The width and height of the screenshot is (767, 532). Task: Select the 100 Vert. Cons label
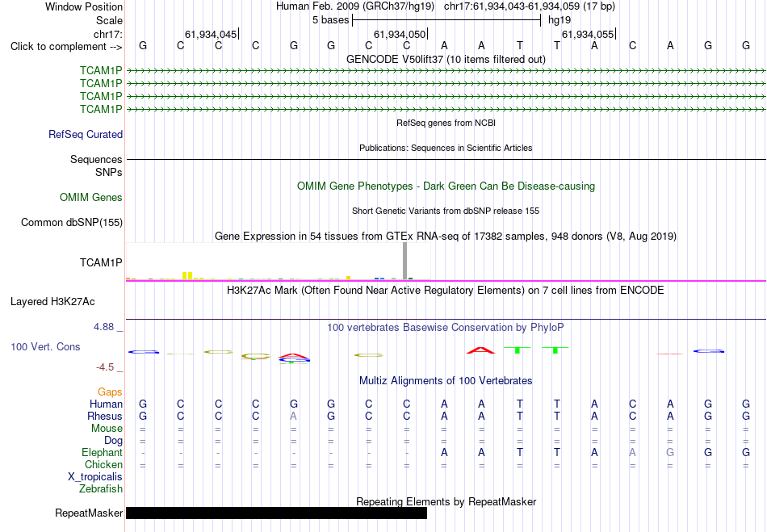(45, 346)
